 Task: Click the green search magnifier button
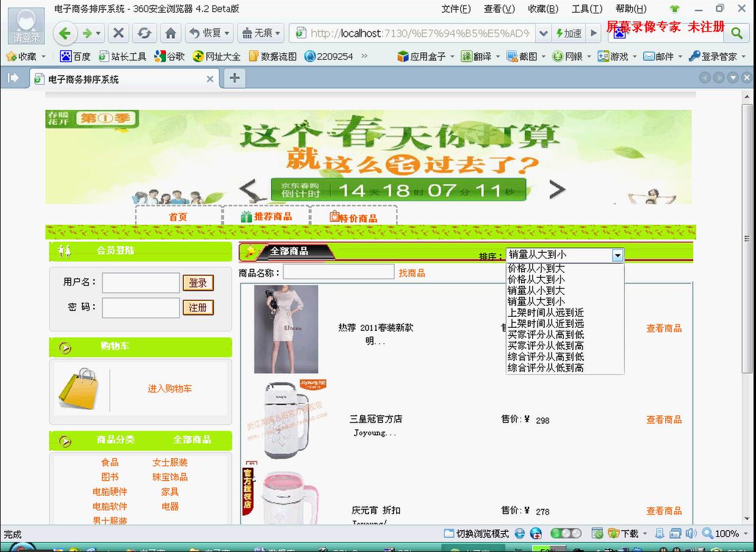[x=737, y=33]
